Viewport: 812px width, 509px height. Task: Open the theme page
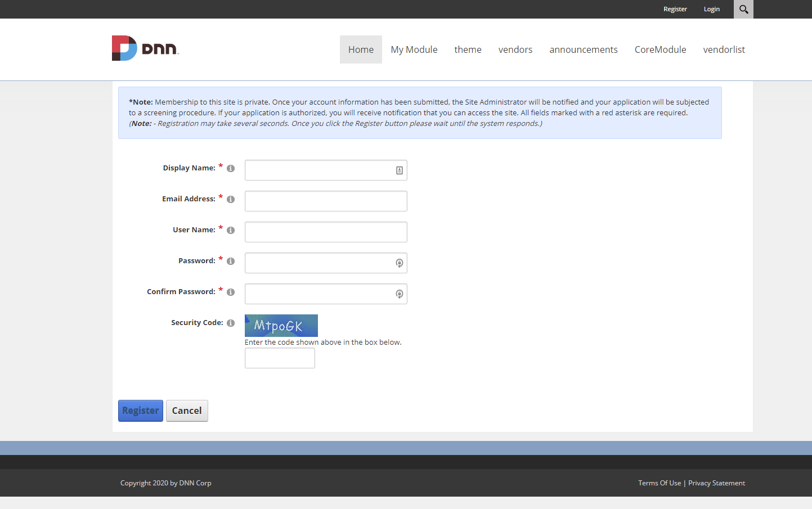(x=468, y=49)
